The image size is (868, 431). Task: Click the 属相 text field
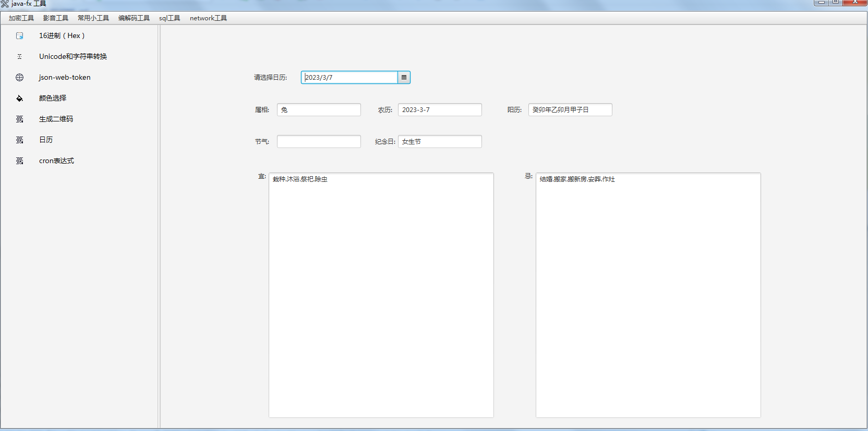[319, 110]
